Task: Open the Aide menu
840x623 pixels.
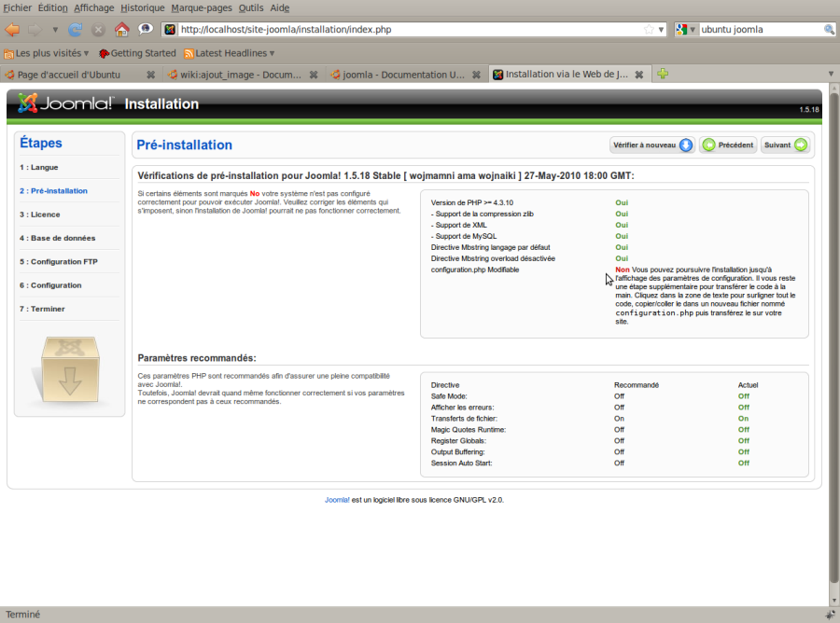Action: (x=280, y=8)
